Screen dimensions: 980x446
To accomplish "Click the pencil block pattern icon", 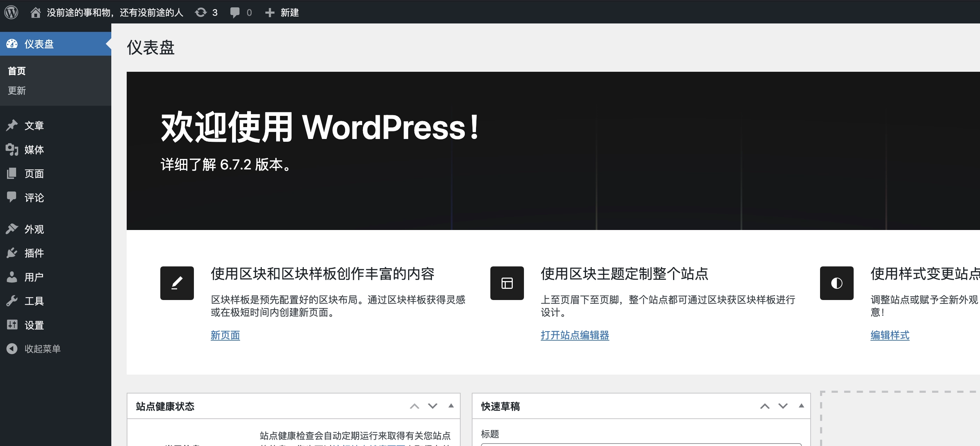I will pyautogui.click(x=177, y=283).
